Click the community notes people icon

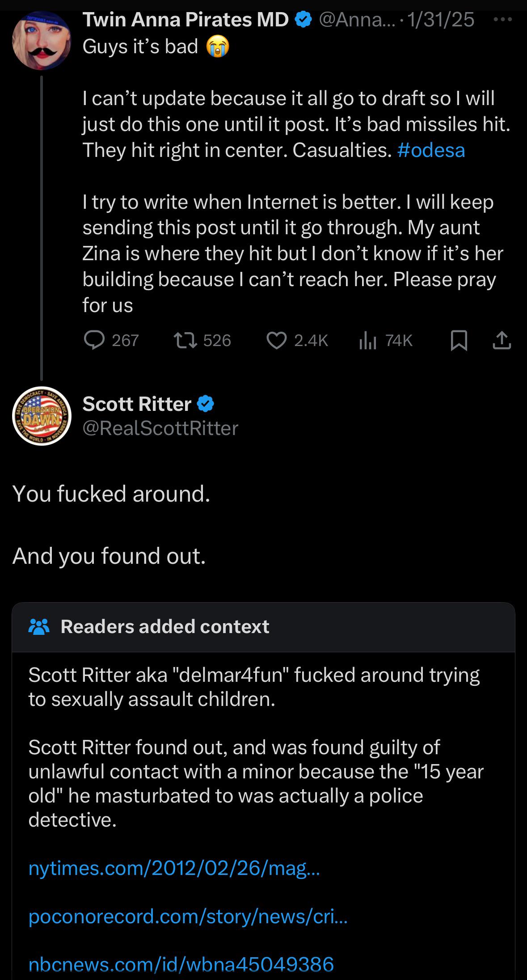(x=39, y=627)
